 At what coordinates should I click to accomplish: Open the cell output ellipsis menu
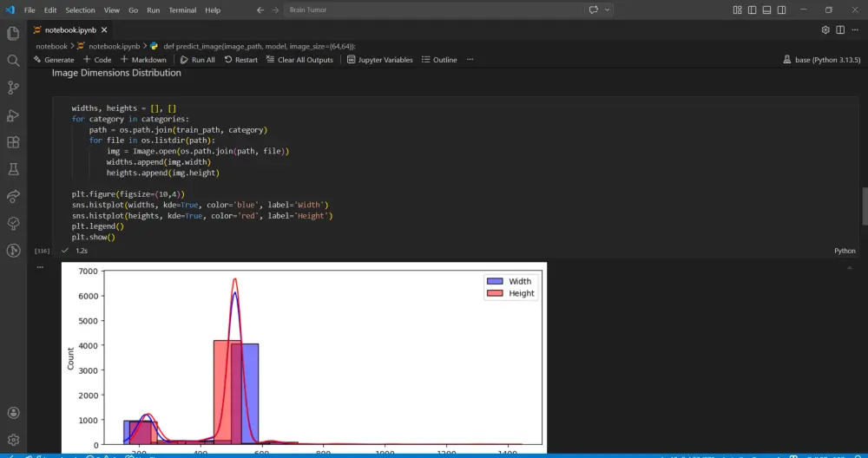[x=40, y=267]
